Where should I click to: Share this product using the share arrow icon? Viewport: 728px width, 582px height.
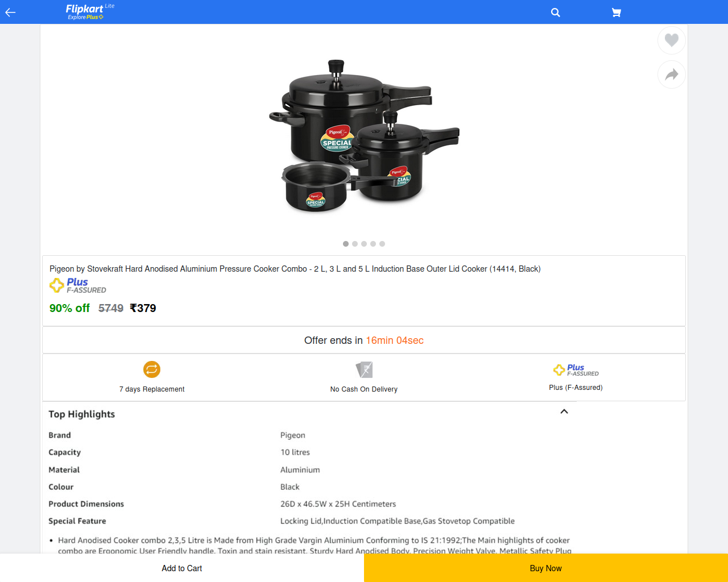(x=672, y=74)
